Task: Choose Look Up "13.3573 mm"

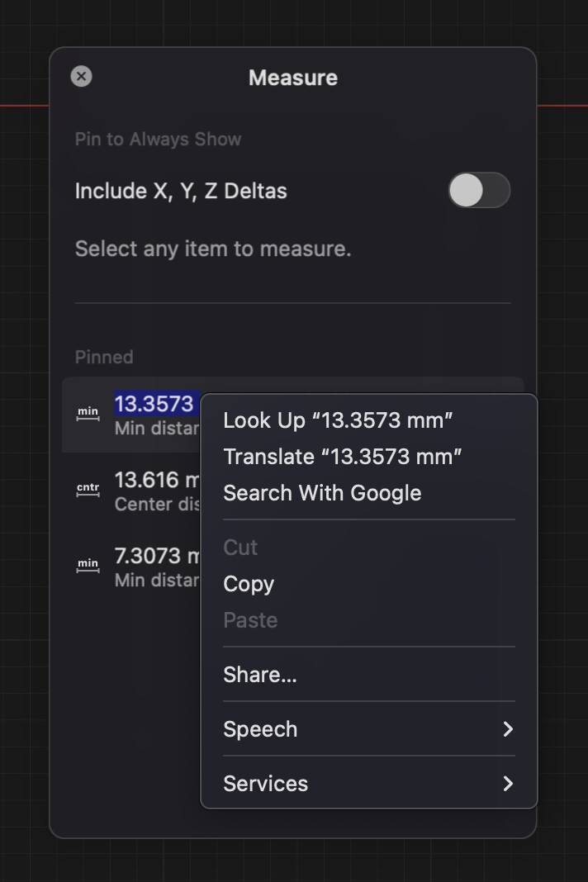Action: [x=338, y=420]
